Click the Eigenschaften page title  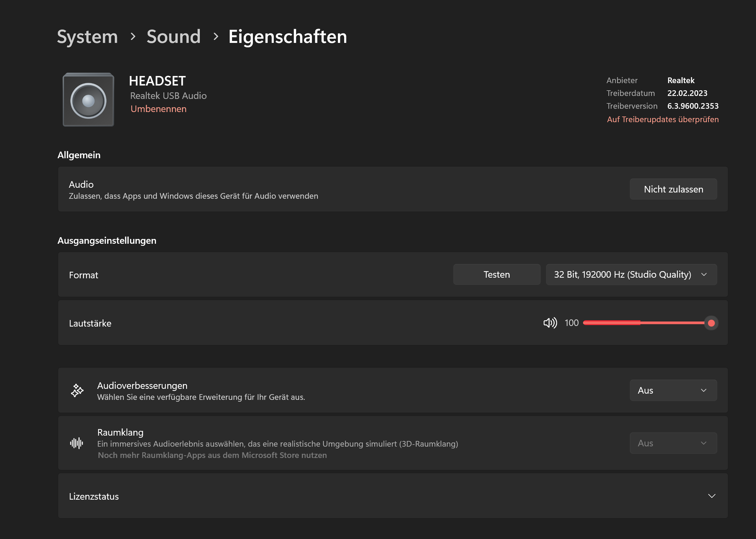coord(288,37)
